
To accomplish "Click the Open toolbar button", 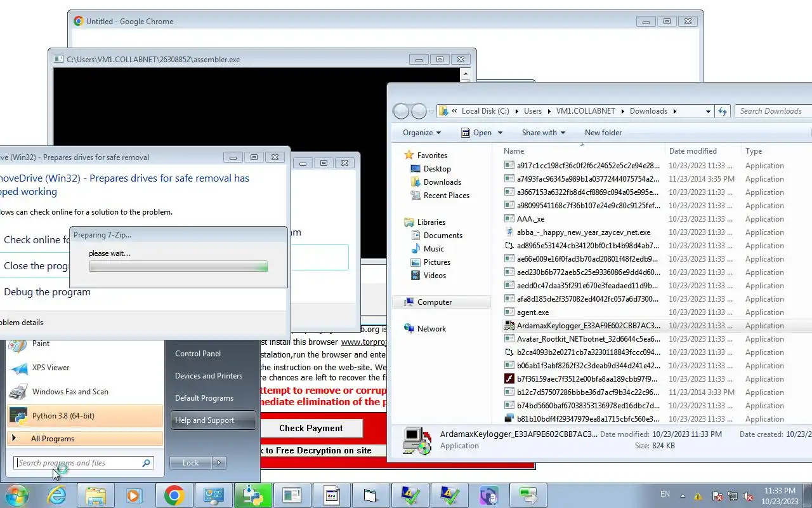I will tap(476, 133).
